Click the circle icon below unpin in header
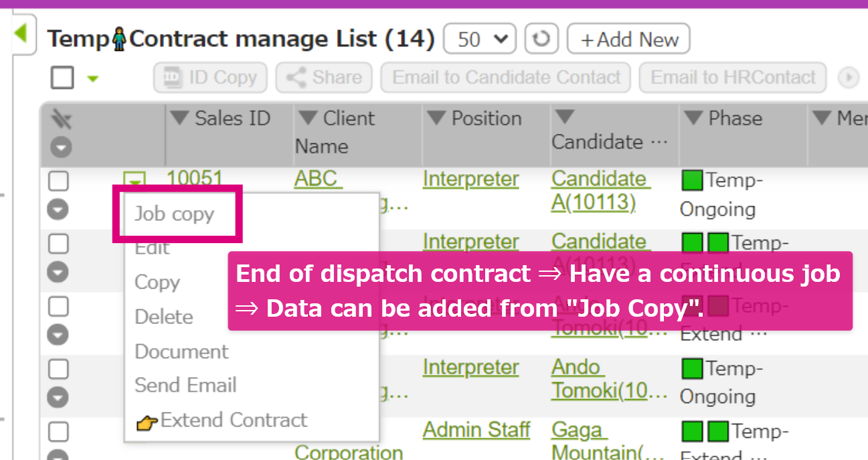Image resolution: width=868 pixels, height=460 pixels. (x=61, y=147)
